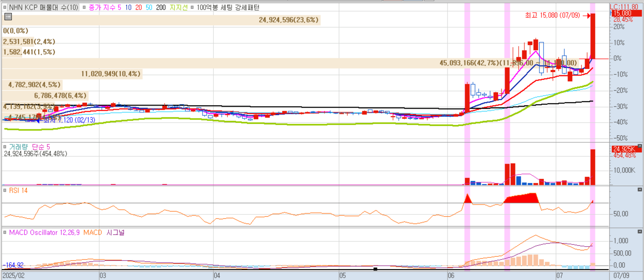Viewport: 644px width, 280px height.
Task: Click the -50% level on the price axis
Action: 621,138
